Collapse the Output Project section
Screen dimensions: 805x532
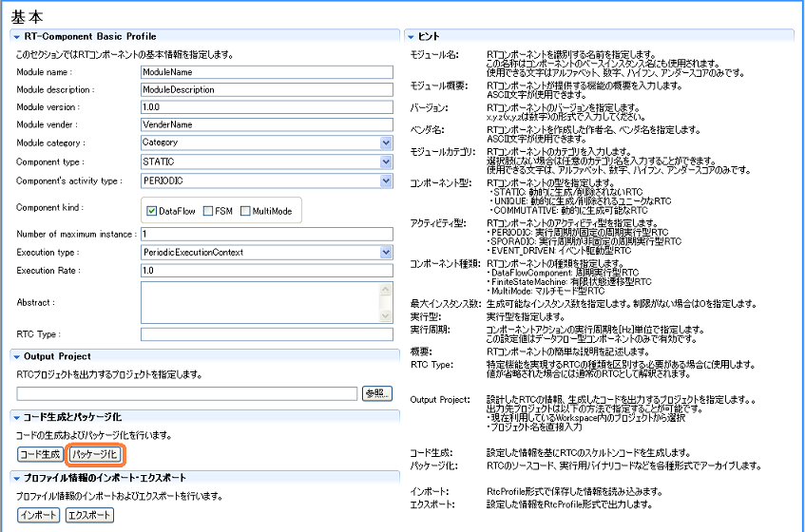(x=17, y=357)
